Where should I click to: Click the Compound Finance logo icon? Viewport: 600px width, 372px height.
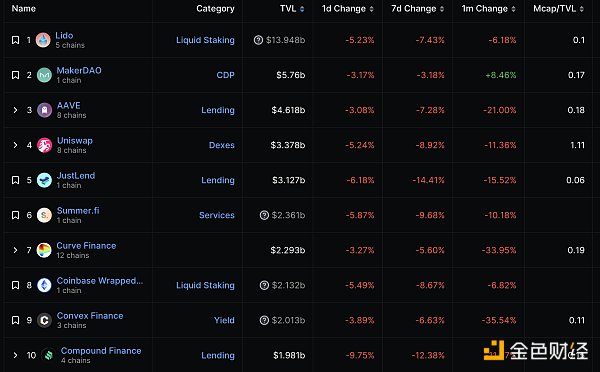point(48,355)
